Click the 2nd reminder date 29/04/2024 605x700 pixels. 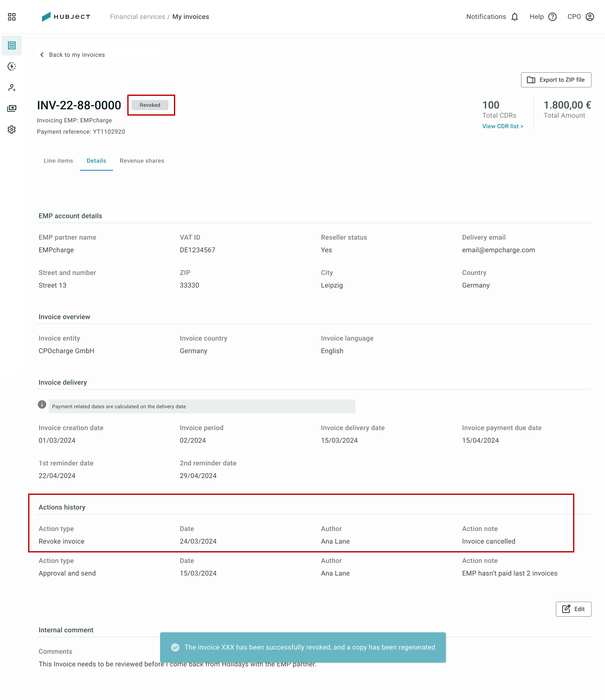point(198,476)
